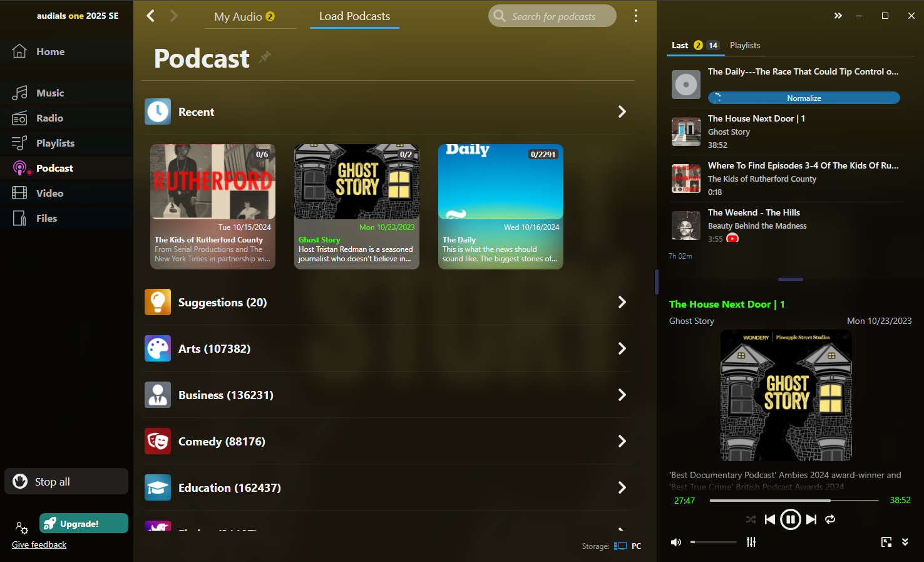Viewport: 924px width, 562px height.
Task: Click the Search for podcasts field
Action: (553, 16)
